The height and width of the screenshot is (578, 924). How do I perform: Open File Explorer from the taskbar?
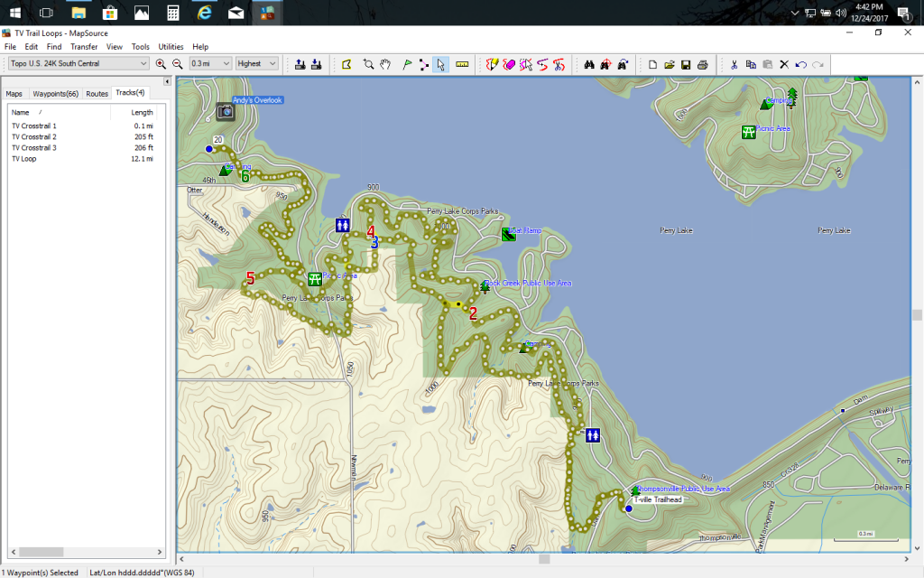(79, 13)
